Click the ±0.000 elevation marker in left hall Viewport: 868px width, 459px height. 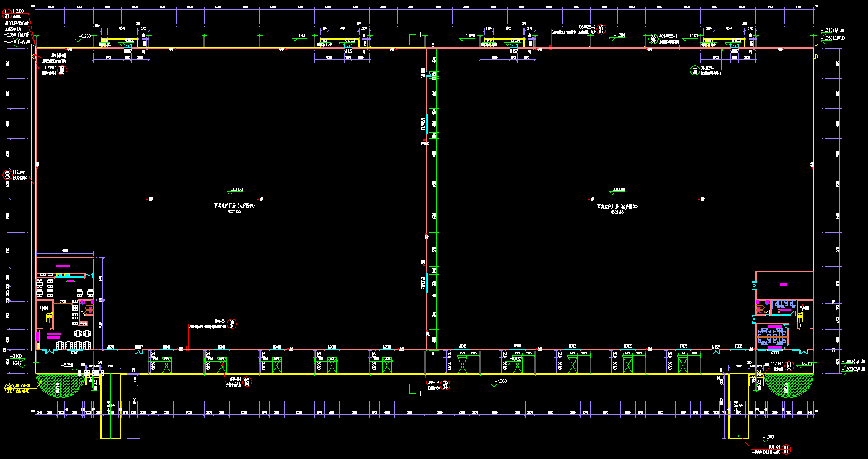[235, 191]
